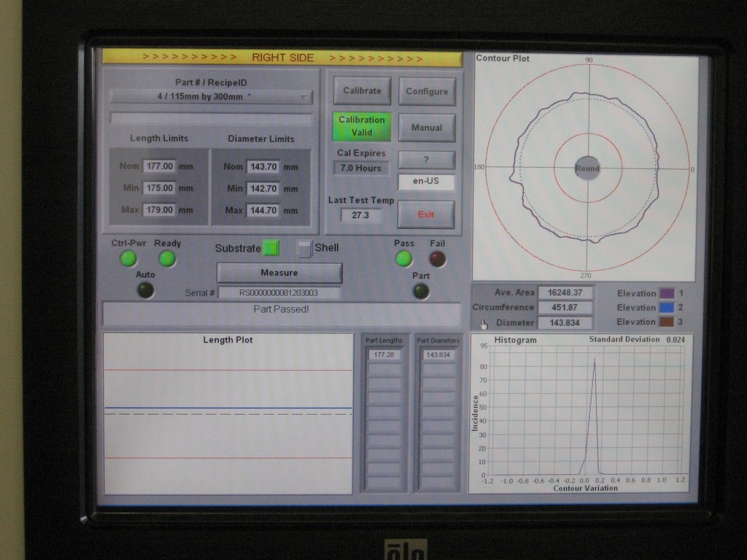Switch to Manual mode
747x560 pixels.
coord(427,128)
